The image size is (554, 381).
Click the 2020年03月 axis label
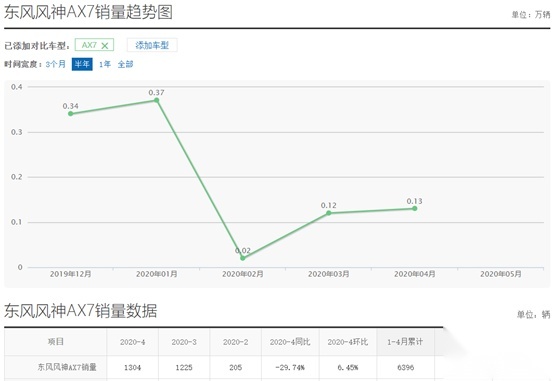pyautogui.click(x=329, y=274)
